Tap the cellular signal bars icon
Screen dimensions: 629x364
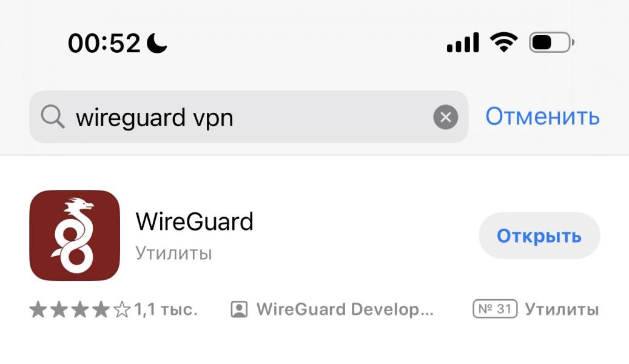pyautogui.click(x=463, y=42)
